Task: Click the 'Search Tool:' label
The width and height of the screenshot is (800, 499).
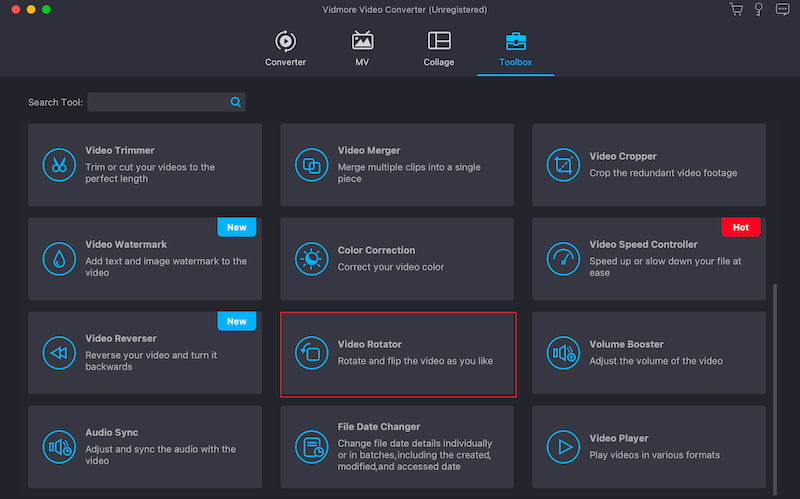Action: [x=55, y=102]
